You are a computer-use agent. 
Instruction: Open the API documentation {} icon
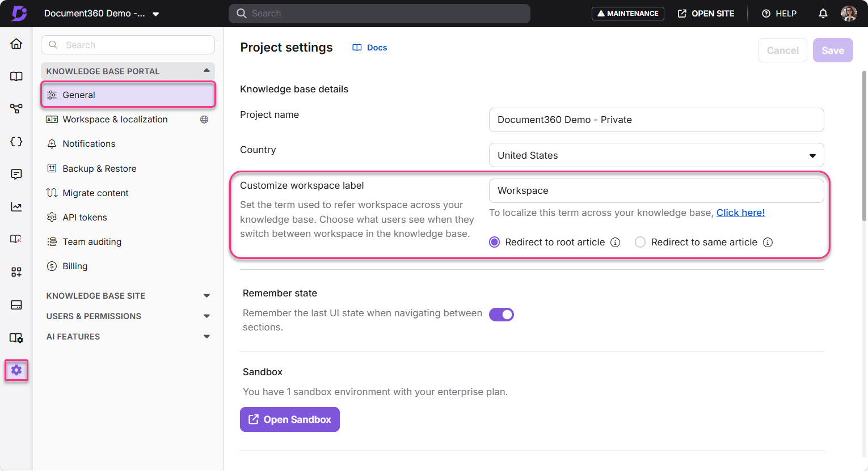16,141
